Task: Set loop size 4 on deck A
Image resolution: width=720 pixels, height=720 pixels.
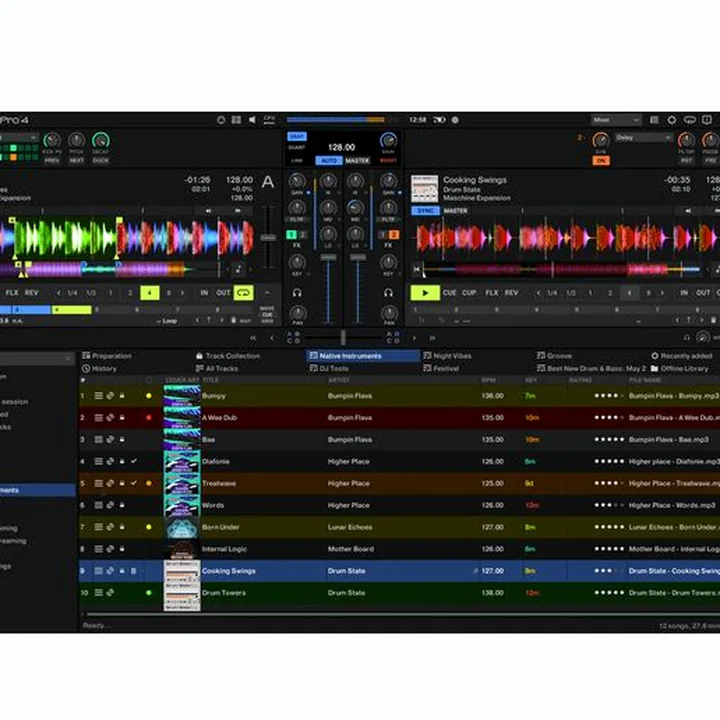Action: (x=149, y=292)
